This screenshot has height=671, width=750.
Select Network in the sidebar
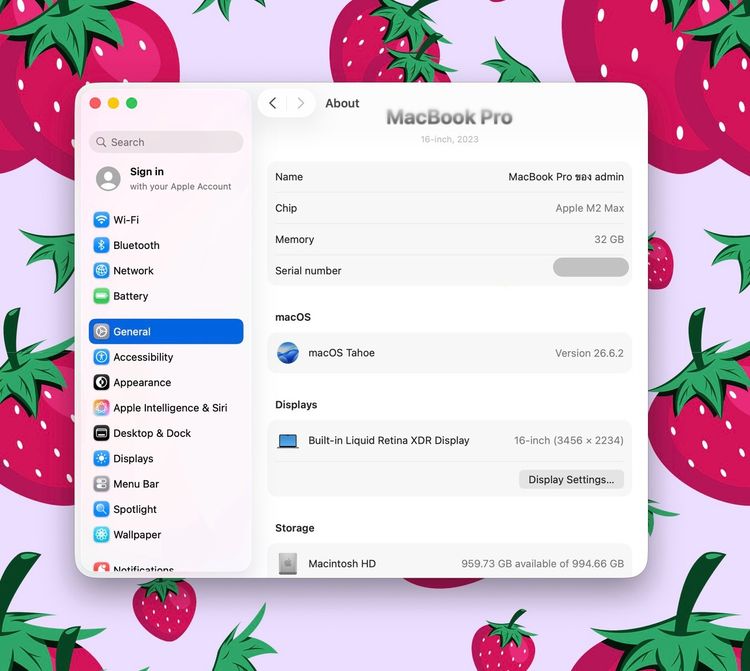point(133,271)
